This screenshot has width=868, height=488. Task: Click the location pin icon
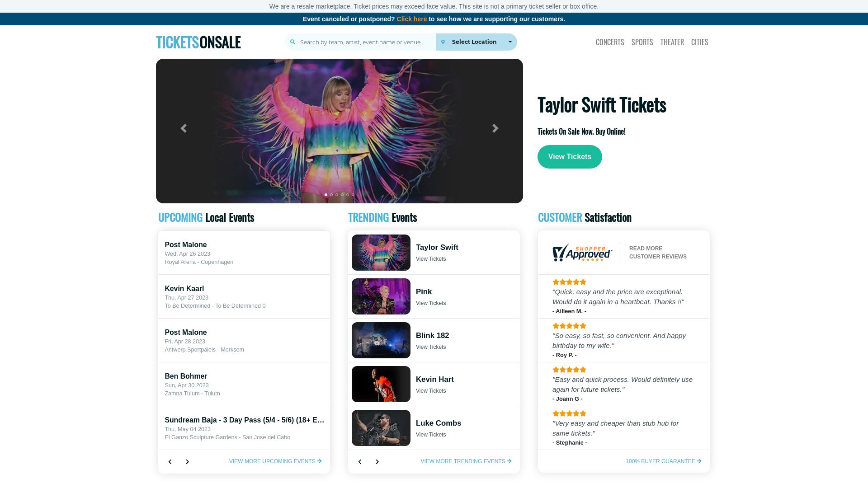443,42
